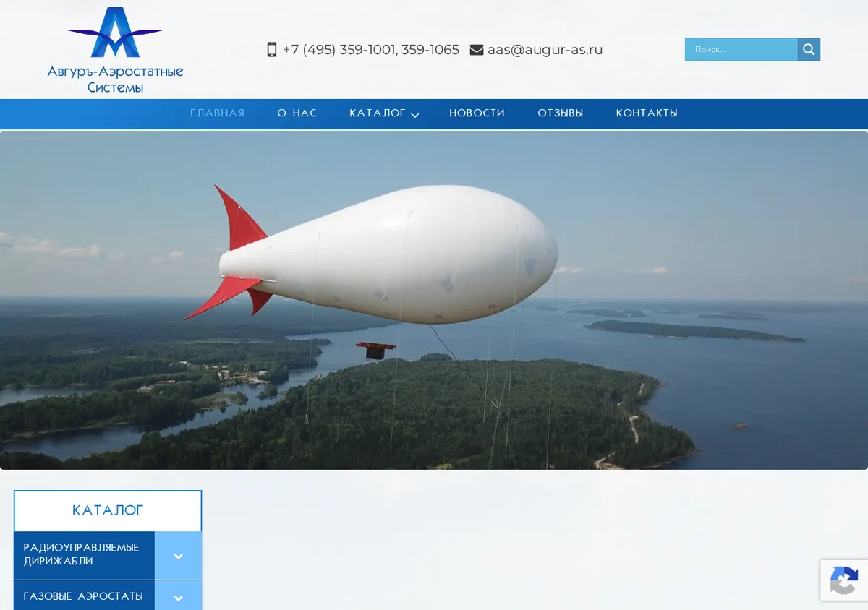Screen dimensions: 868x610
Task: Expand Газовые аэростаты chevron
Action: [x=179, y=597]
